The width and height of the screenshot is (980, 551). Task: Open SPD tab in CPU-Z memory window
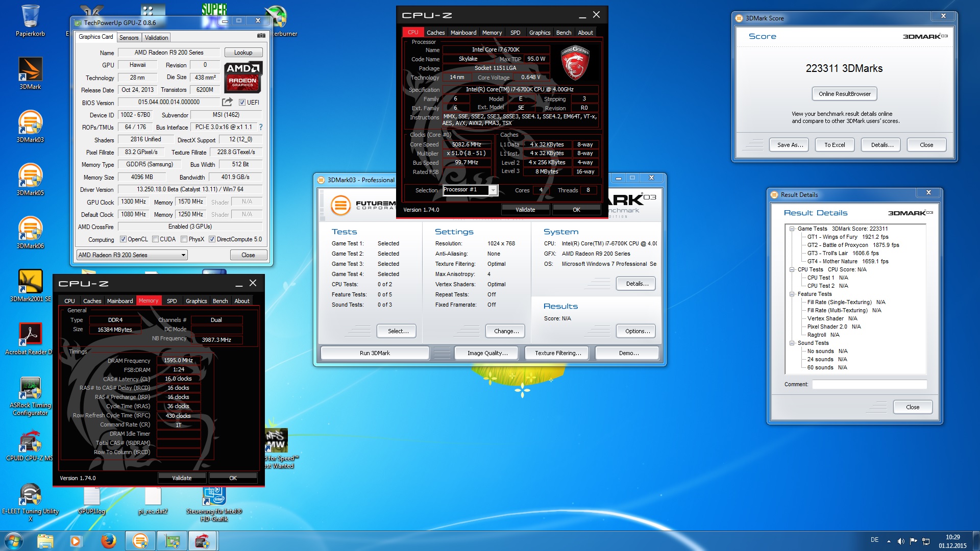click(x=172, y=301)
